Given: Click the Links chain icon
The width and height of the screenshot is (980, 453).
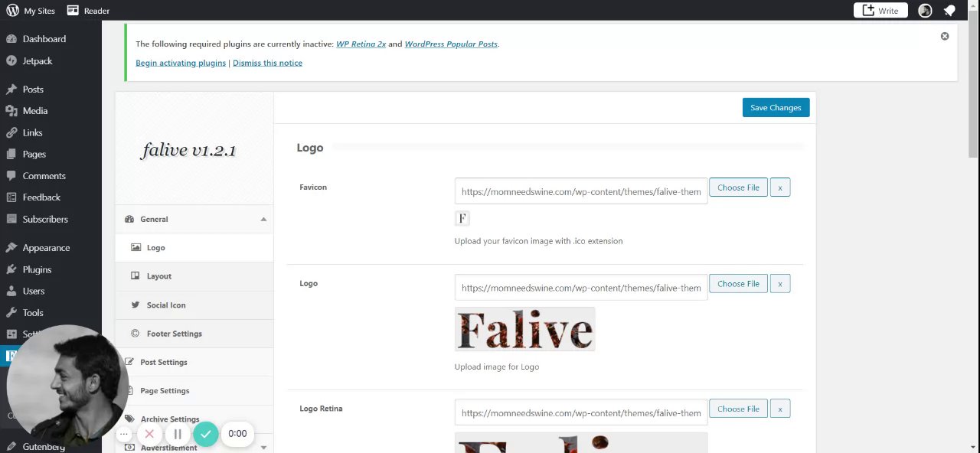Looking at the screenshot, I should 11,132.
